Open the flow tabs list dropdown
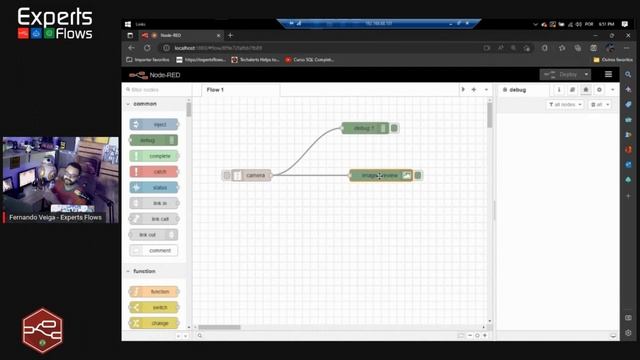The height and width of the screenshot is (360, 640). click(486, 89)
